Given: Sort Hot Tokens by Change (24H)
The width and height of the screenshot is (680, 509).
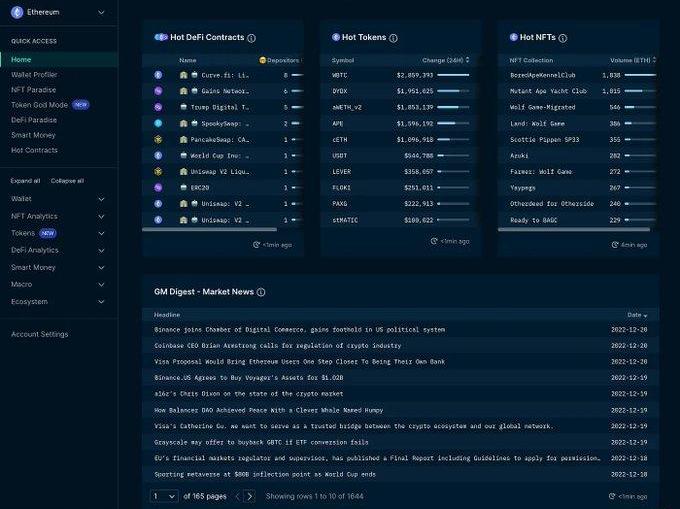Looking at the screenshot, I should [x=440, y=60].
